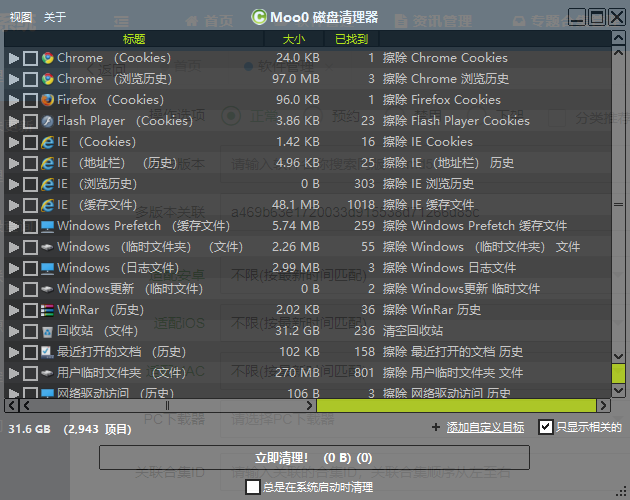This screenshot has width=630, height=500.
Task: Click the 97.0 MB size value
Action: pos(296,79)
